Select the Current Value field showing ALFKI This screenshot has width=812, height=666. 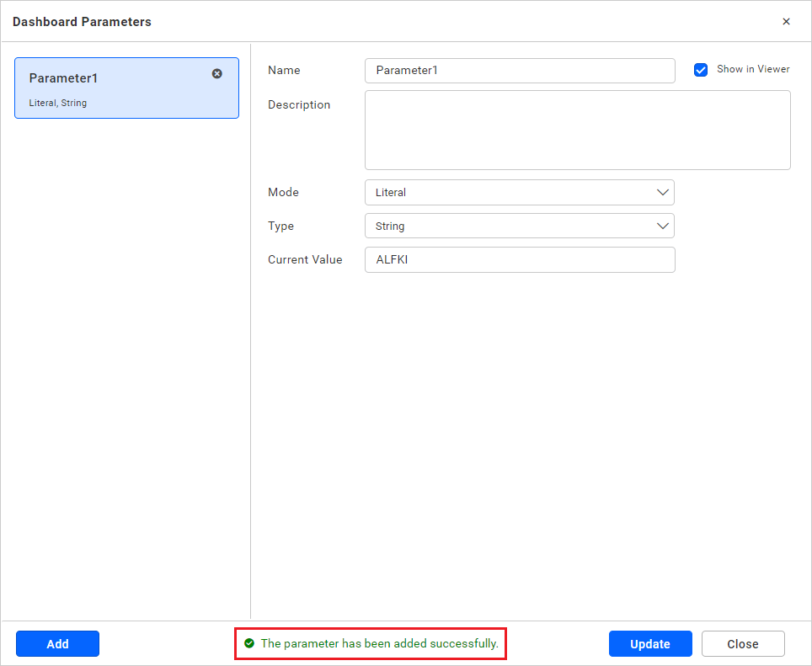(x=520, y=259)
